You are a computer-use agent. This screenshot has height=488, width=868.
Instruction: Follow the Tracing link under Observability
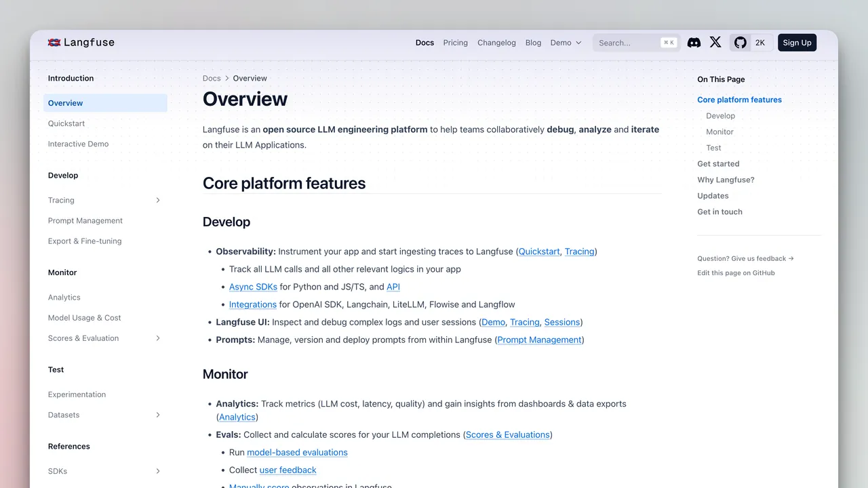pos(580,251)
